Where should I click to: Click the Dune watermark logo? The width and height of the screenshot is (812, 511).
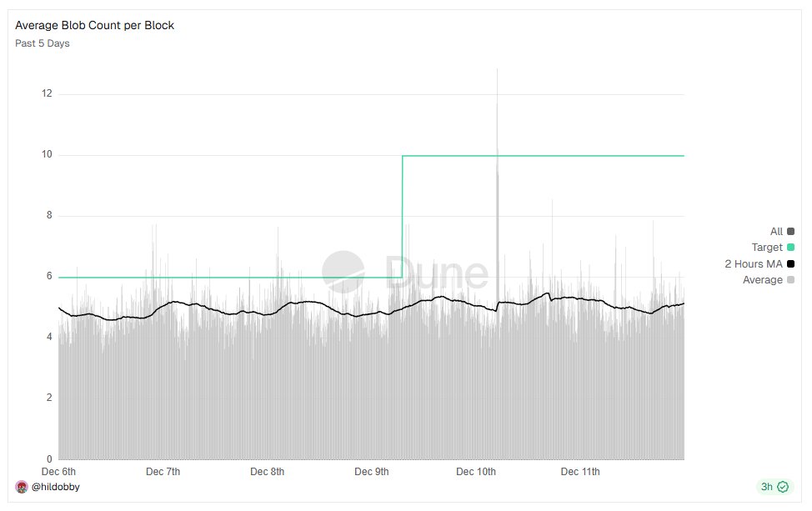(343, 272)
